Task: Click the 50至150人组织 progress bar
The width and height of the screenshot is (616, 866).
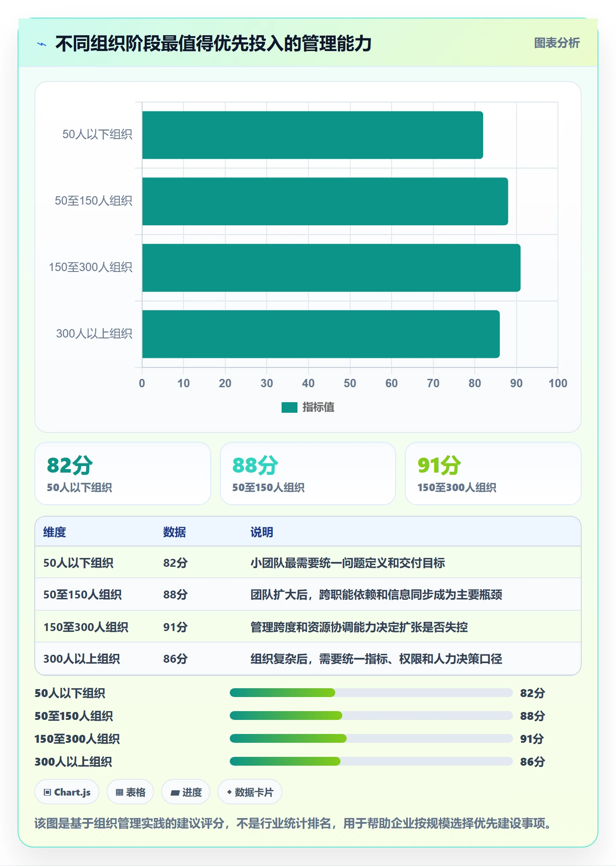Action: (x=371, y=716)
